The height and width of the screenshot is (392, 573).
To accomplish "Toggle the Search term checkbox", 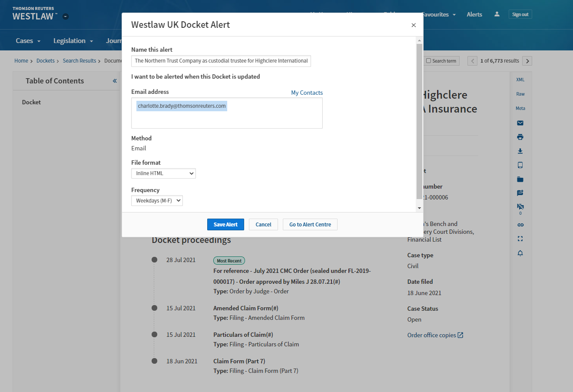I will (x=428, y=61).
